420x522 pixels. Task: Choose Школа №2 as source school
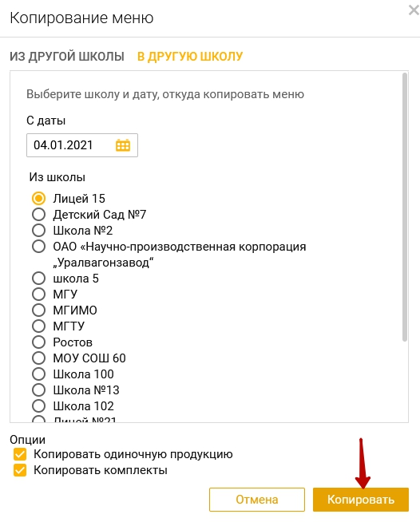point(38,231)
